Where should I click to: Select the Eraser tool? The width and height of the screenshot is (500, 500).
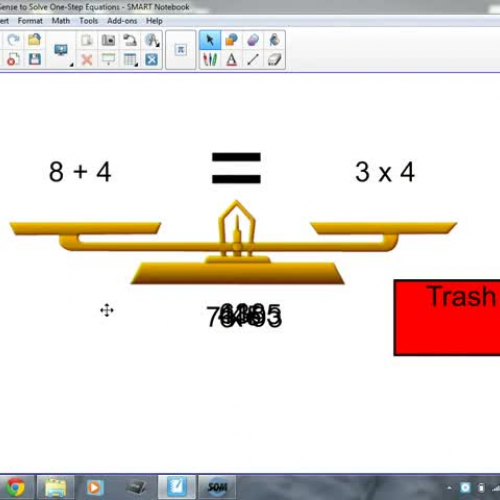pyautogui.click(x=274, y=60)
